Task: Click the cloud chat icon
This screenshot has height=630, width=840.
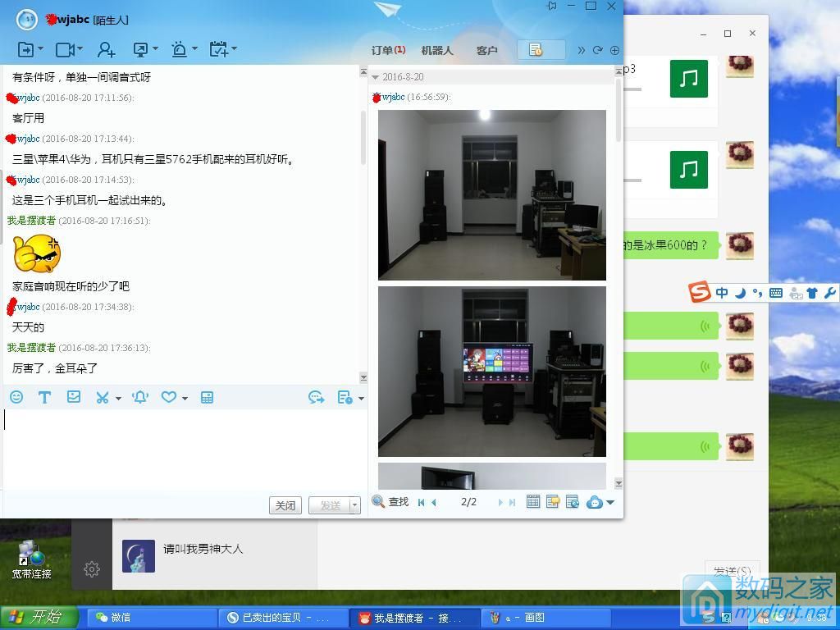Action: click(x=595, y=502)
